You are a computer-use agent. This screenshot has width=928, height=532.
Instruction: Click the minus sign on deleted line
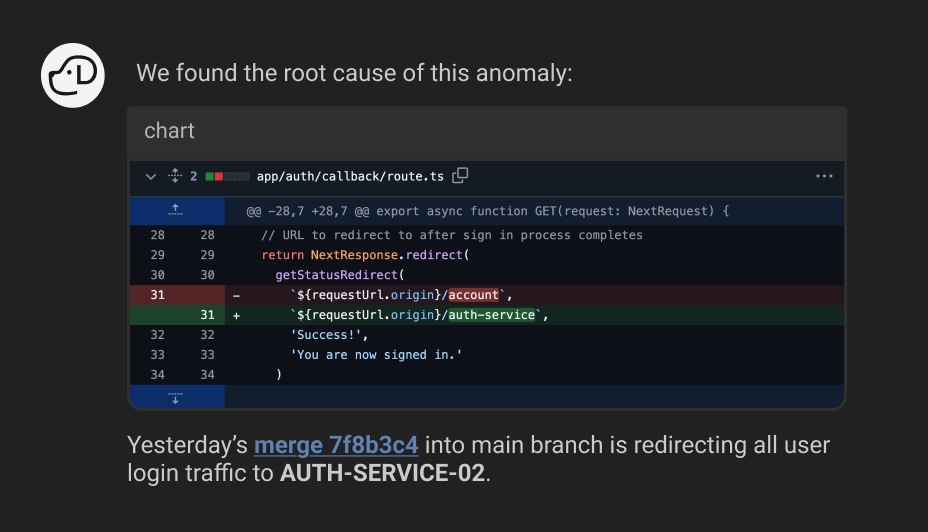point(236,295)
